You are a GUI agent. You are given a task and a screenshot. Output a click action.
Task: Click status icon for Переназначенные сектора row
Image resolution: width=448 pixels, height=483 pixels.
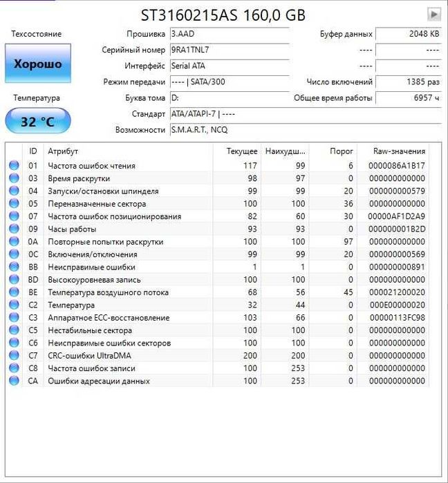click(15, 204)
